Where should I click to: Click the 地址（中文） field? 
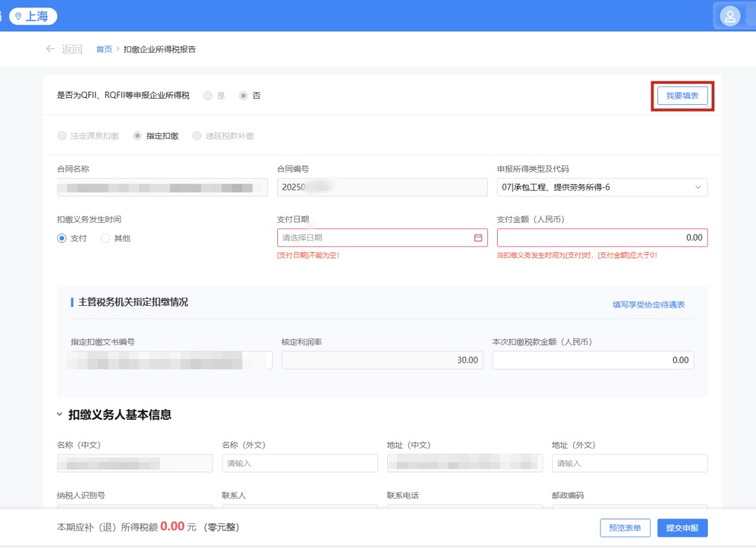465,463
